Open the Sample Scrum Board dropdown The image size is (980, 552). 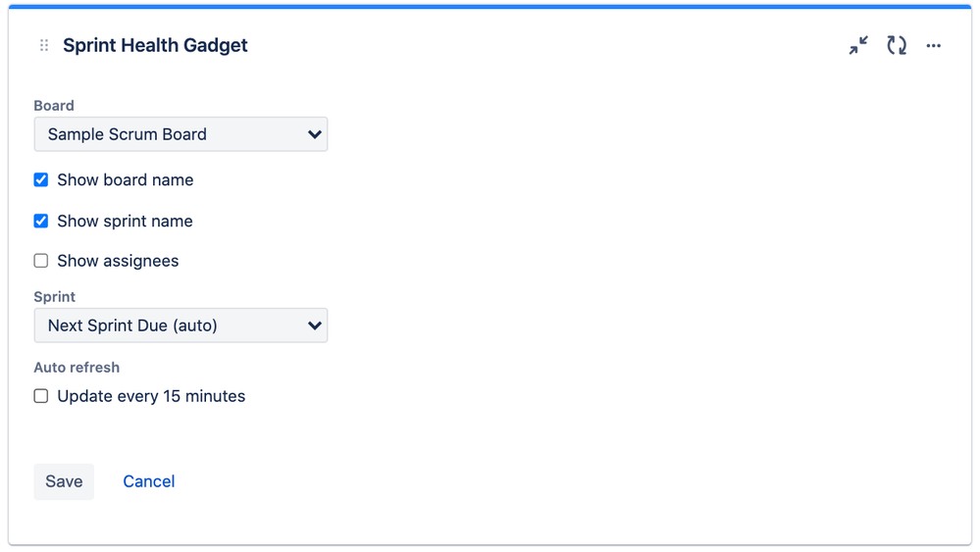point(181,134)
